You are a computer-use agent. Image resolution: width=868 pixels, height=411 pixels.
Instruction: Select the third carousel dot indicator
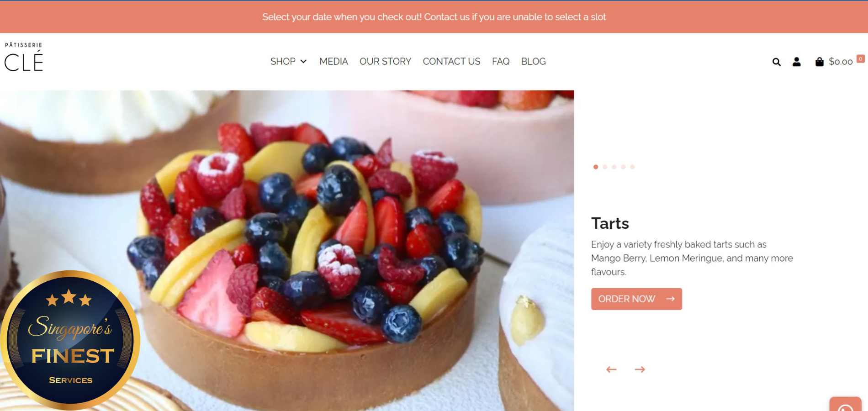click(x=614, y=167)
